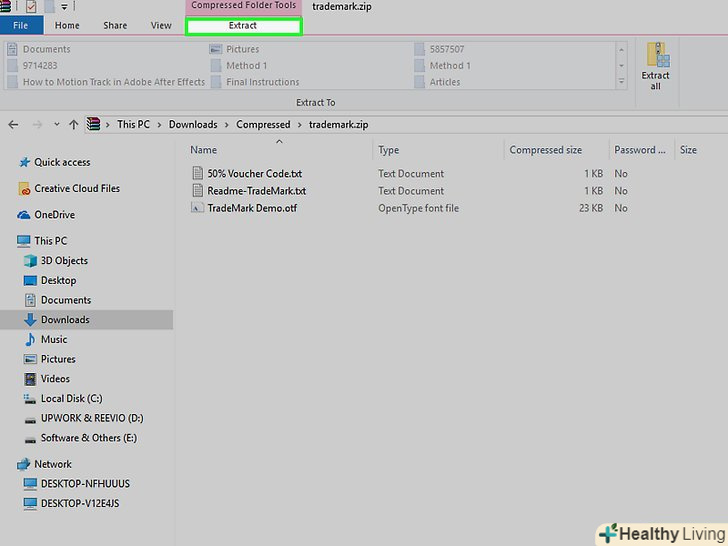Sort by the Compressed size column header

click(x=545, y=150)
